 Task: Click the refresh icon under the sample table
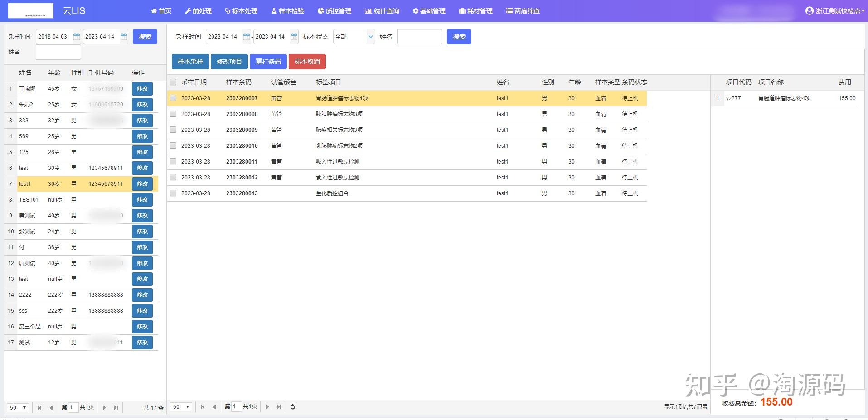click(293, 407)
